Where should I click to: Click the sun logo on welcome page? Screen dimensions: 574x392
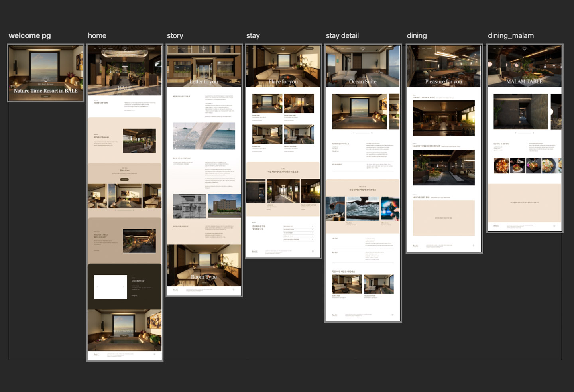46,79
